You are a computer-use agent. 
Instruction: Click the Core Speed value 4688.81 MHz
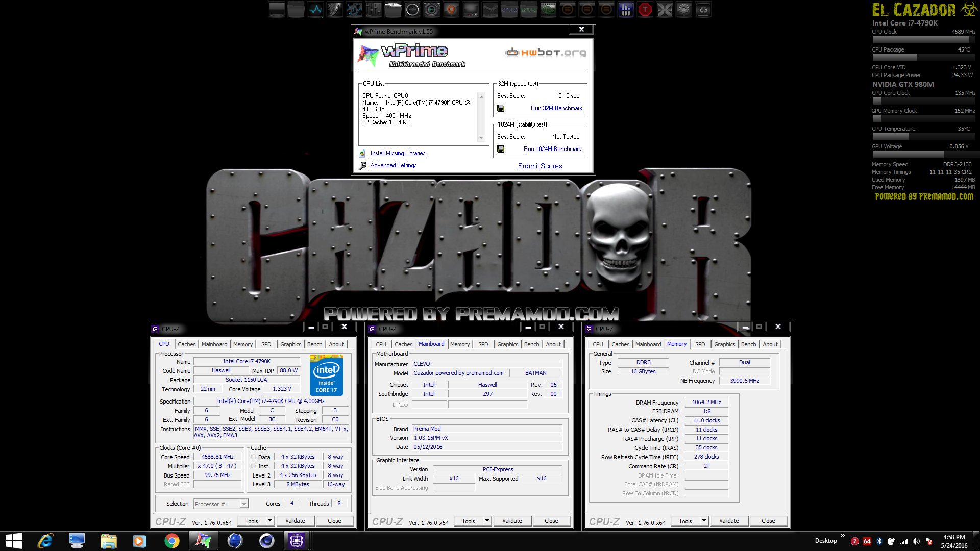pos(217,457)
